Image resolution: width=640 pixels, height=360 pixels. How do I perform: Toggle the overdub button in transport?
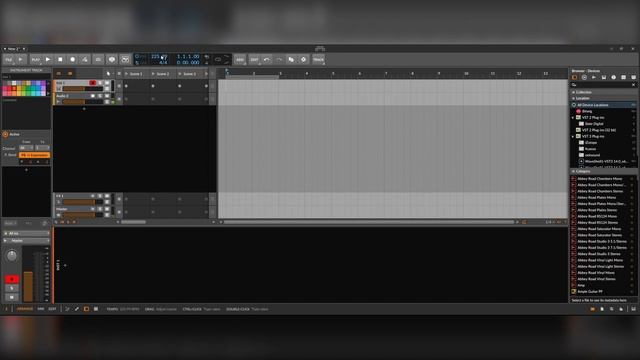coord(98,60)
